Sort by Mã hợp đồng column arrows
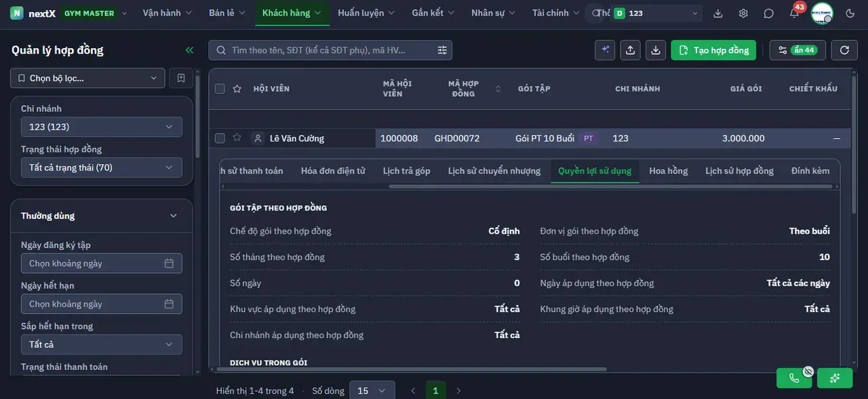The image size is (868, 399). (498, 89)
